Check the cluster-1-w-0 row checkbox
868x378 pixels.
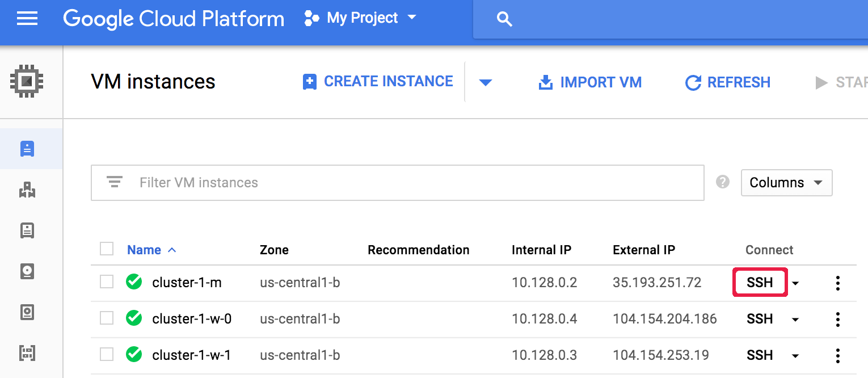pyautogui.click(x=107, y=318)
